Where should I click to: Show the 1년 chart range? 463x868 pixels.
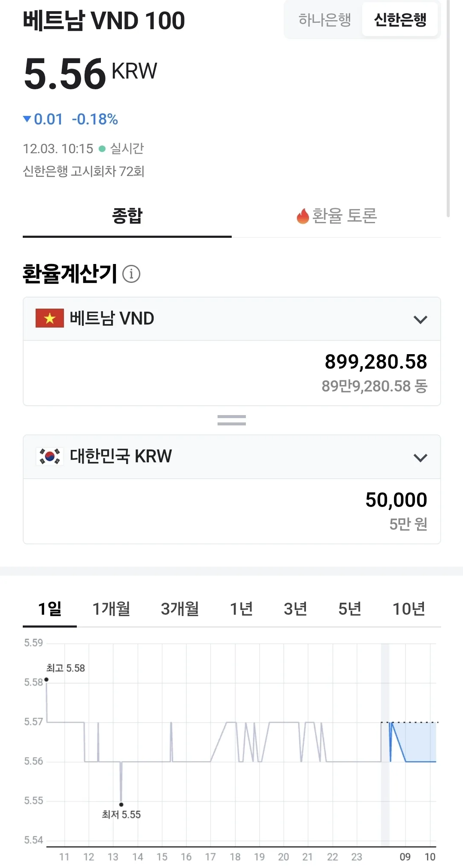pos(241,609)
